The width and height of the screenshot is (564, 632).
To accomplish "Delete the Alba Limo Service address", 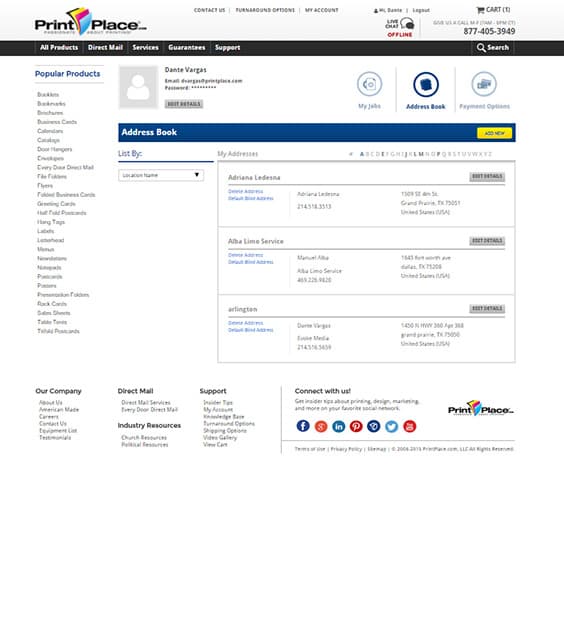I will (246, 255).
